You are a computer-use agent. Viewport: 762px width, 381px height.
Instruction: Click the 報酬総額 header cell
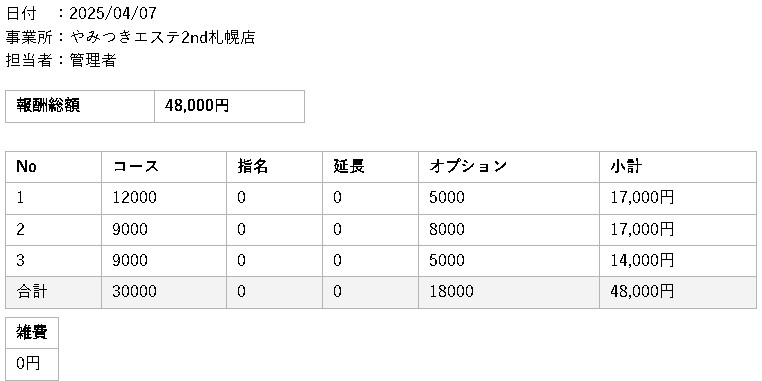[80, 106]
